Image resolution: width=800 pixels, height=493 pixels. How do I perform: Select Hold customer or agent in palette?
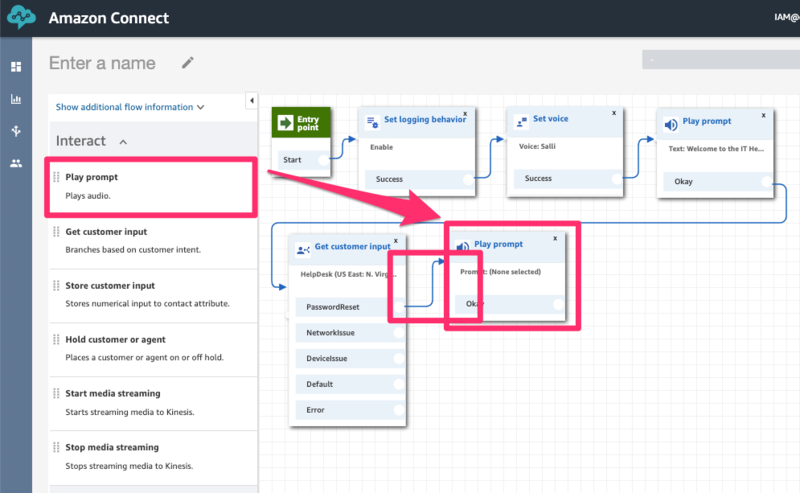(153, 348)
